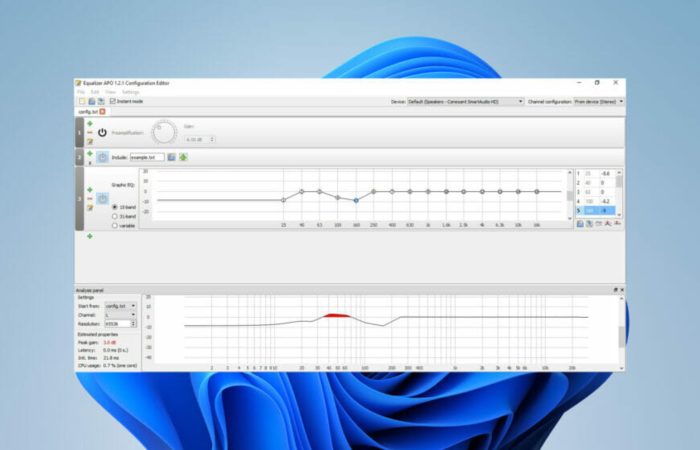Open the included example.txt file
Viewport: 700px width, 450px height.
[183, 157]
